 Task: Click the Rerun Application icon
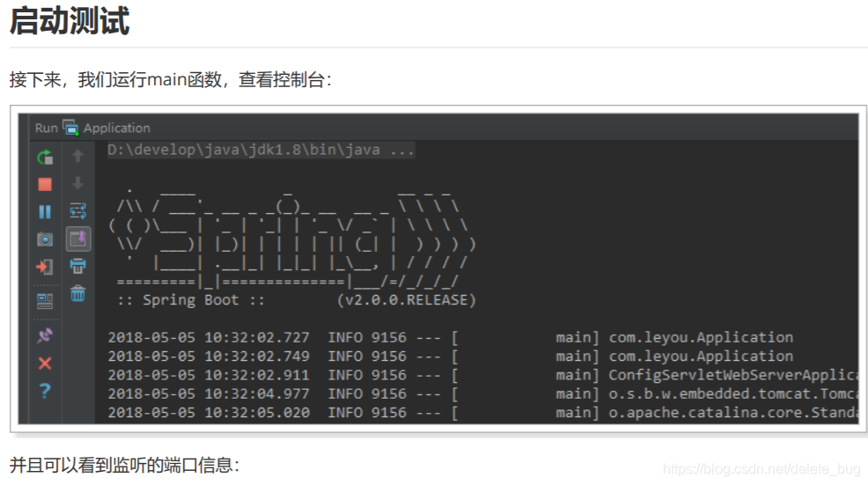click(x=45, y=158)
